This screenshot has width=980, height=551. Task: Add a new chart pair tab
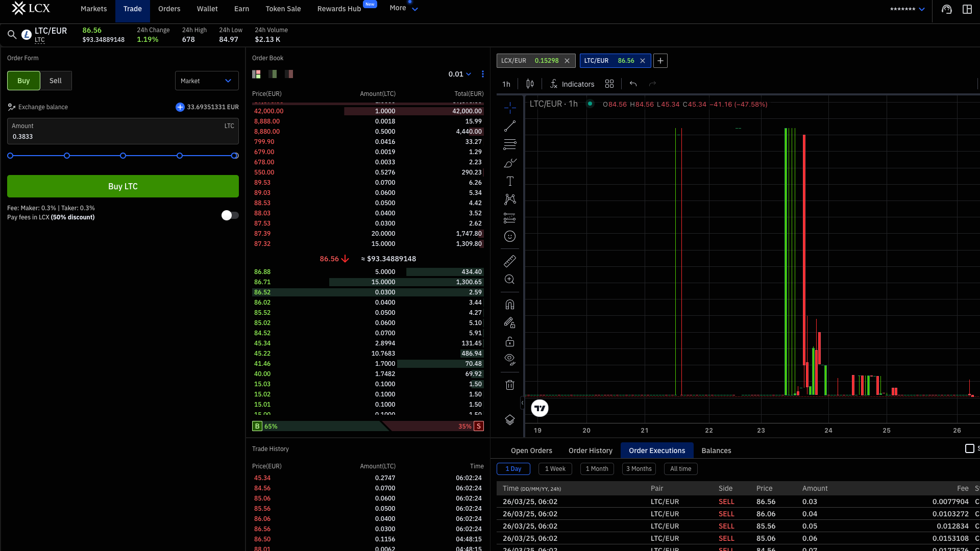pos(660,61)
